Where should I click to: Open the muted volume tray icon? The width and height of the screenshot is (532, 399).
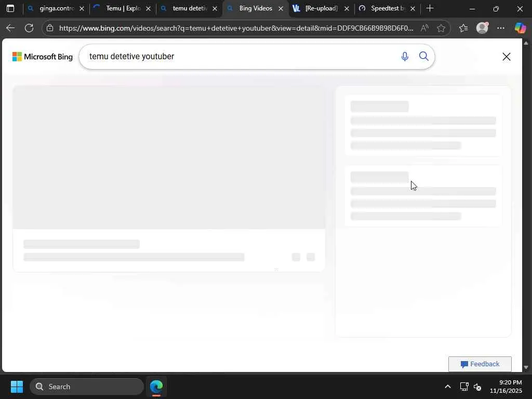[x=477, y=387]
